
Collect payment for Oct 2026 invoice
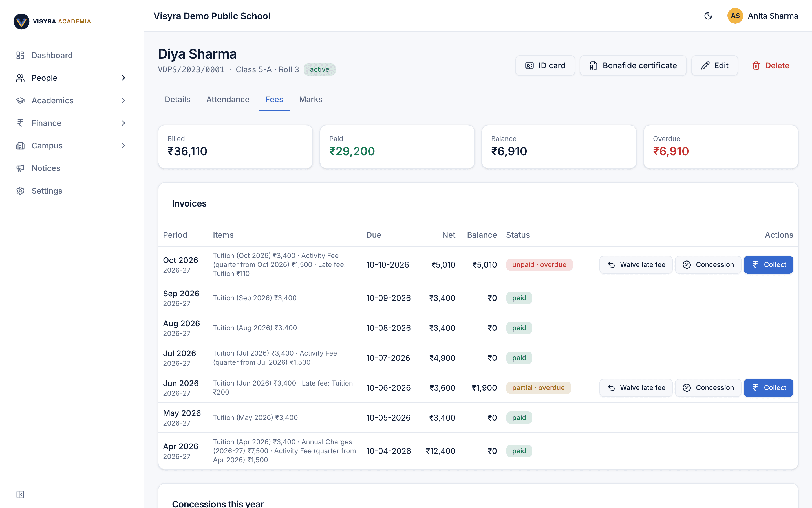point(768,265)
